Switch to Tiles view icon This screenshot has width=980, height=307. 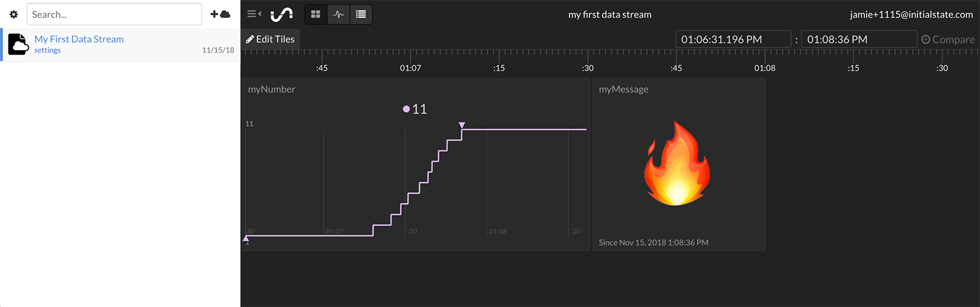click(x=316, y=14)
